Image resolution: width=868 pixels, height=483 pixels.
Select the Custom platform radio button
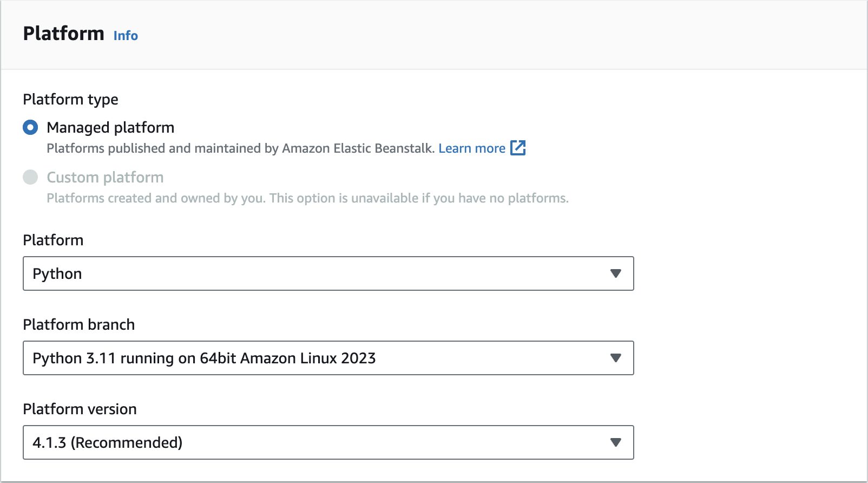(x=30, y=177)
